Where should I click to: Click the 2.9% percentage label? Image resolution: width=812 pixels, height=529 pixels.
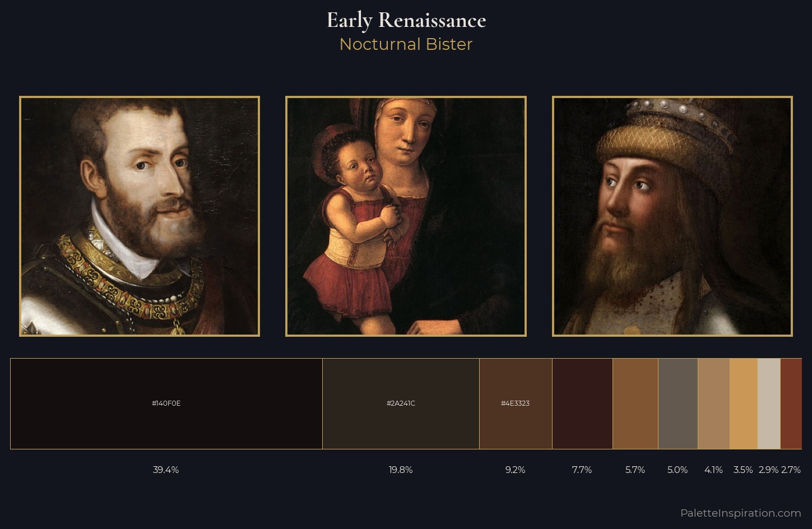(x=769, y=470)
